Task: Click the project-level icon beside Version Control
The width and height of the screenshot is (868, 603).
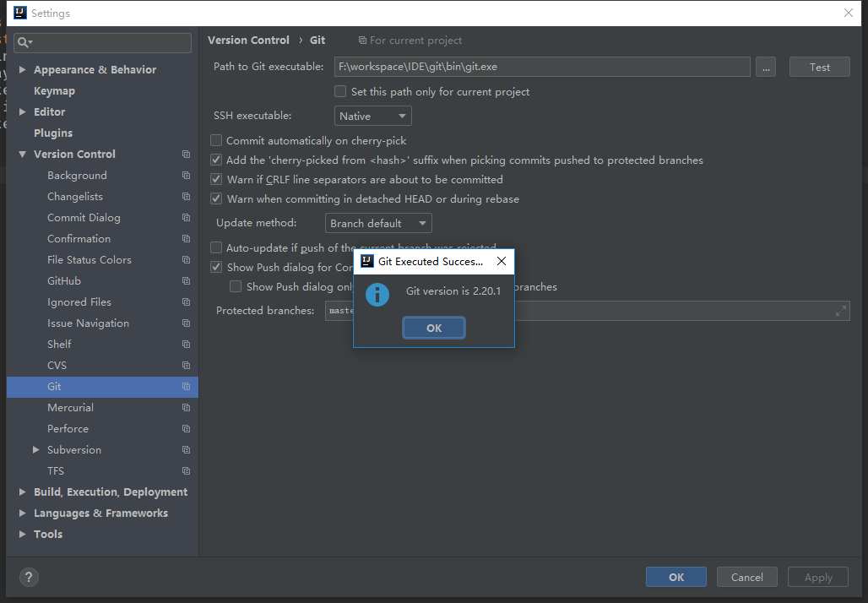Action: (x=186, y=155)
